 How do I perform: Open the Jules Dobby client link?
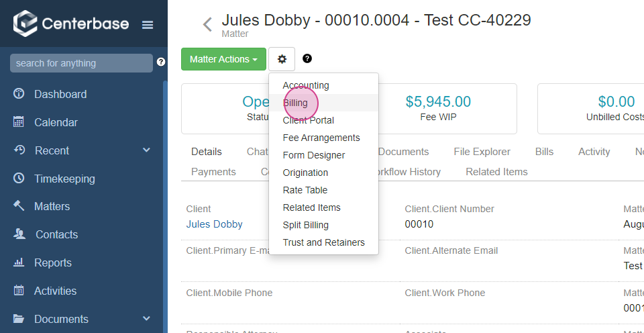coord(215,224)
